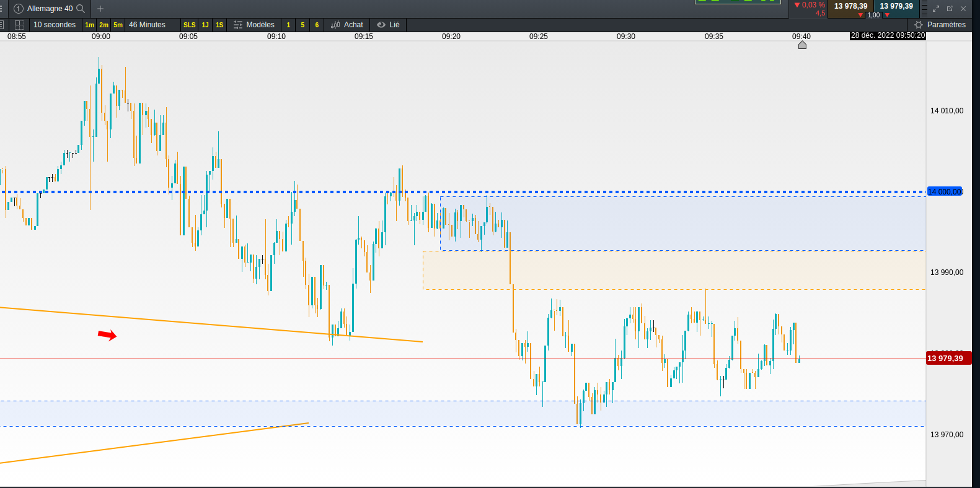
Task: Click the 13 990,00 price axis label
Action: [x=947, y=272]
